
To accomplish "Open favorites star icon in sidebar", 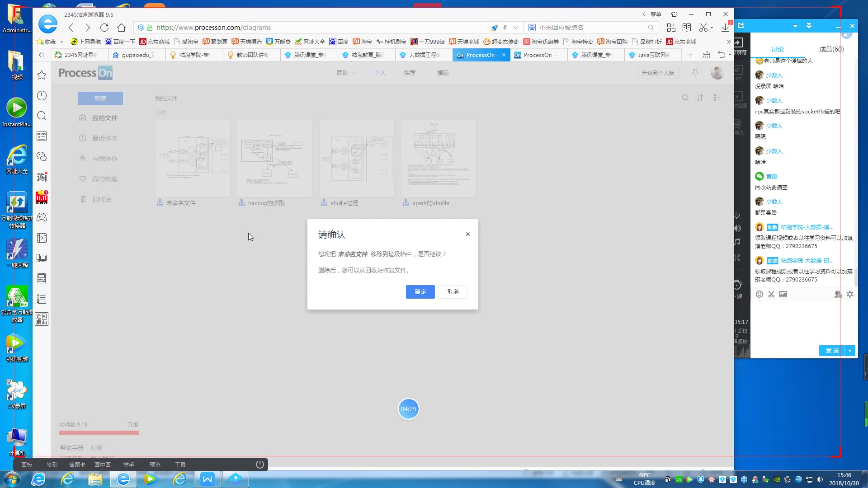I will [42, 75].
